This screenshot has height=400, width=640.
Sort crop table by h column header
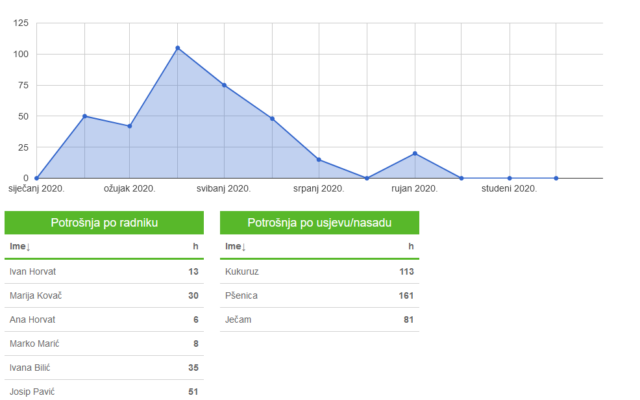[x=411, y=246]
